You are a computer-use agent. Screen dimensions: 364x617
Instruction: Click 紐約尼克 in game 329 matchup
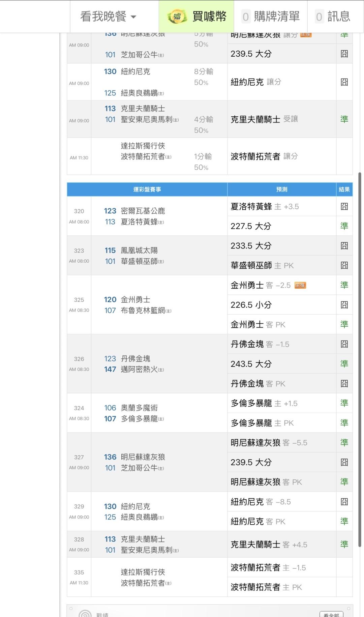point(135,506)
